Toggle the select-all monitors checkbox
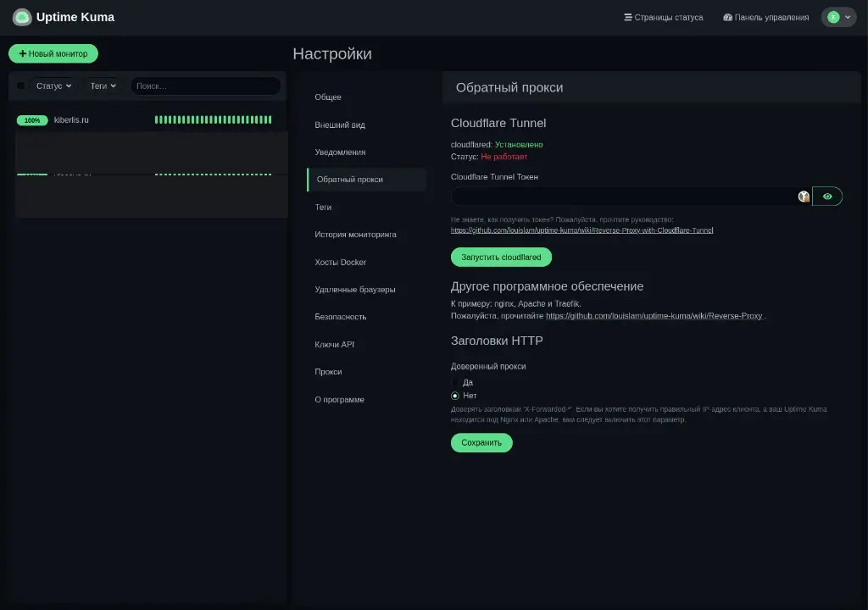 20,86
